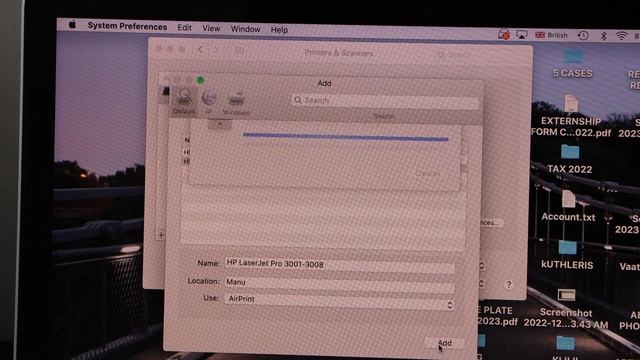Open the Apple menu
This screenshot has height=360, width=640.
(72, 25)
